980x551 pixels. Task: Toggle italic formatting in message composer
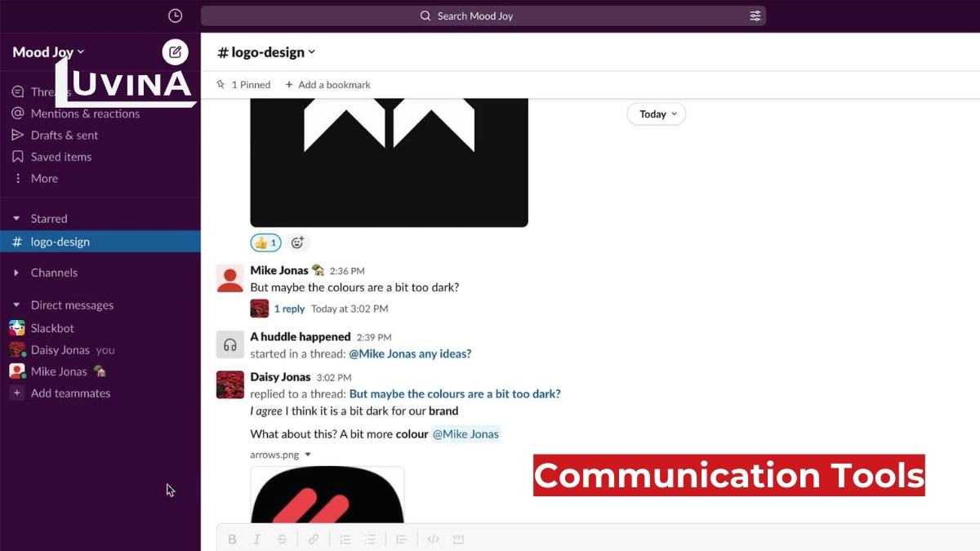click(x=256, y=539)
